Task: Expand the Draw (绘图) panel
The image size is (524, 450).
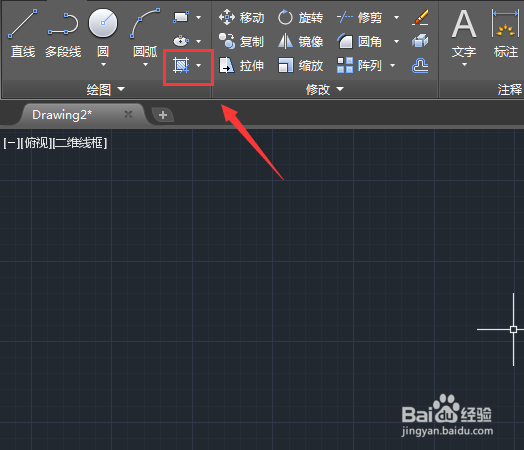Action: 106,90
